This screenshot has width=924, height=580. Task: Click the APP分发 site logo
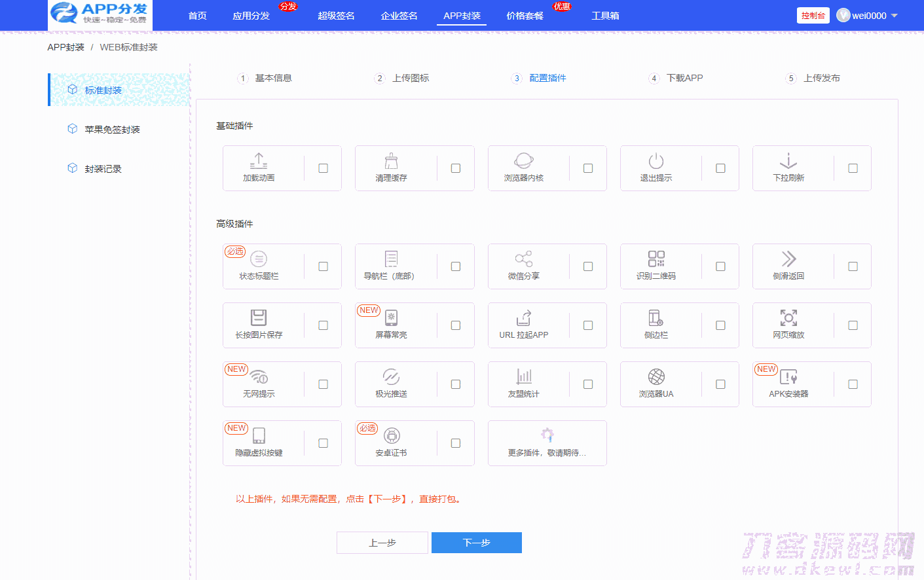(100, 14)
